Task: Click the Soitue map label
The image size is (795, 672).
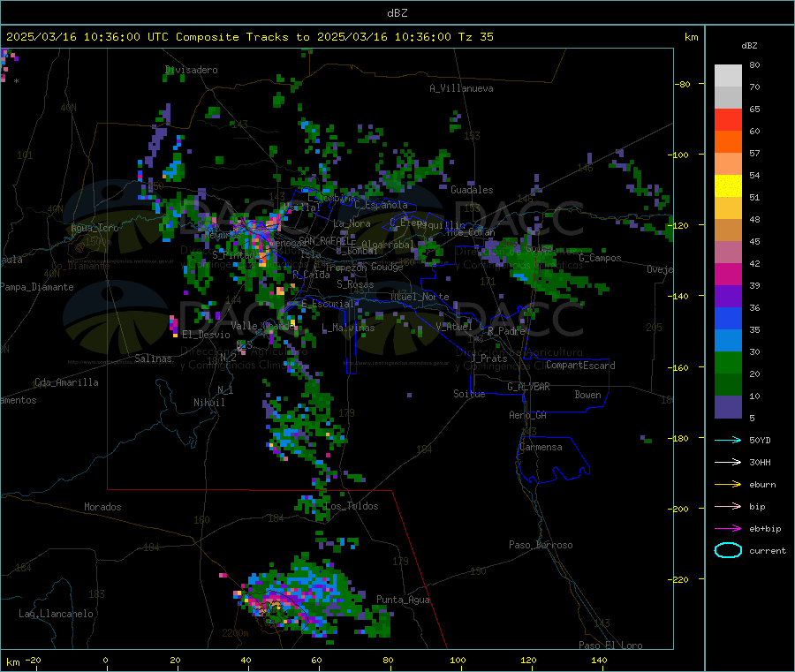Action: tap(469, 394)
